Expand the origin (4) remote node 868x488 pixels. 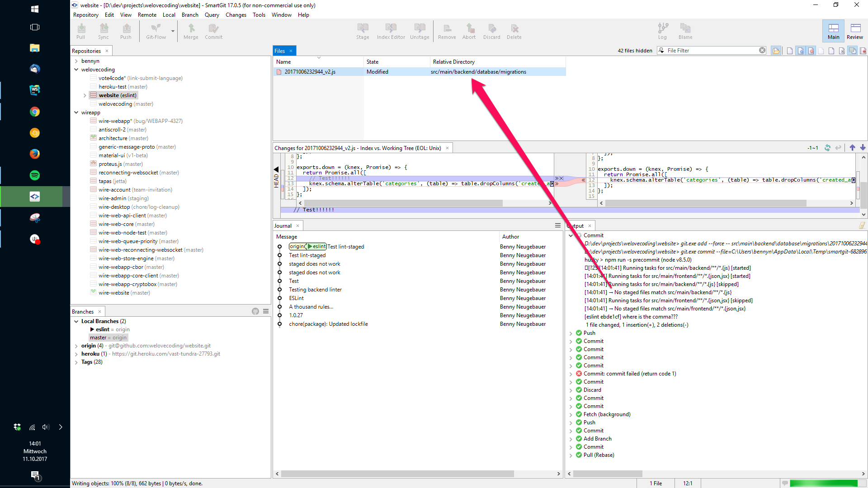point(76,346)
